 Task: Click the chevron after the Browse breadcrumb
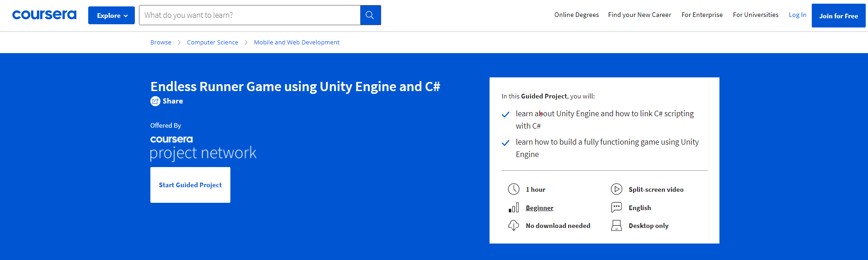coord(179,43)
